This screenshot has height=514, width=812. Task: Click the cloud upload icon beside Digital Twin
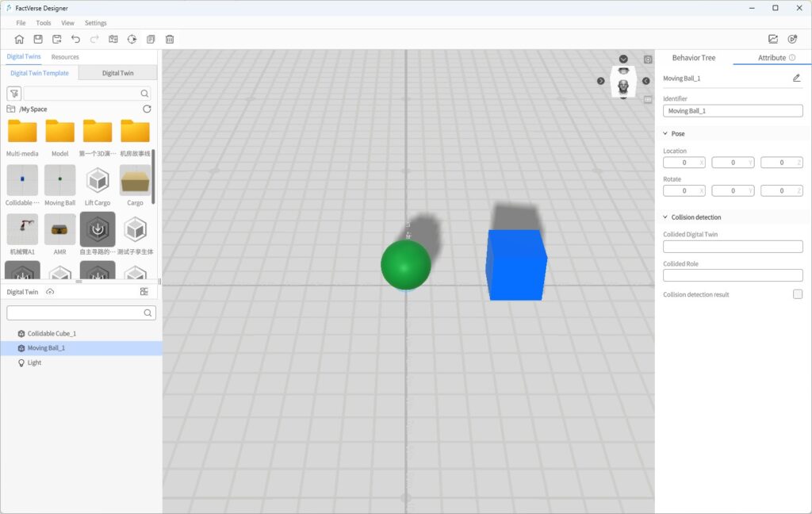[x=50, y=292]
